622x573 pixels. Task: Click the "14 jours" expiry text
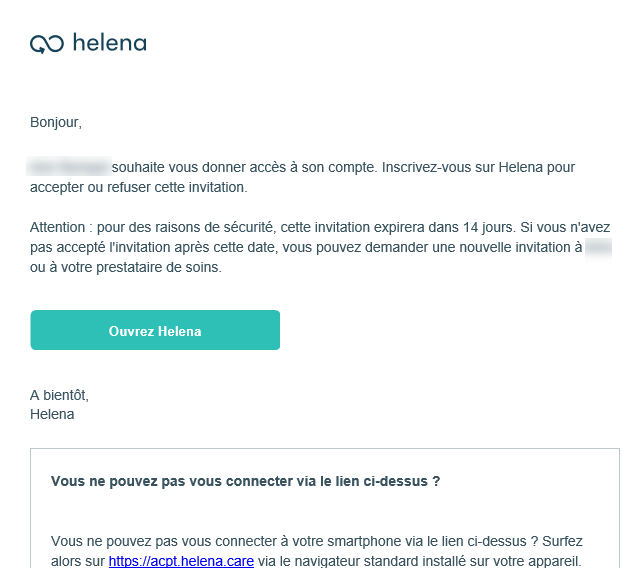click(489, 227)
